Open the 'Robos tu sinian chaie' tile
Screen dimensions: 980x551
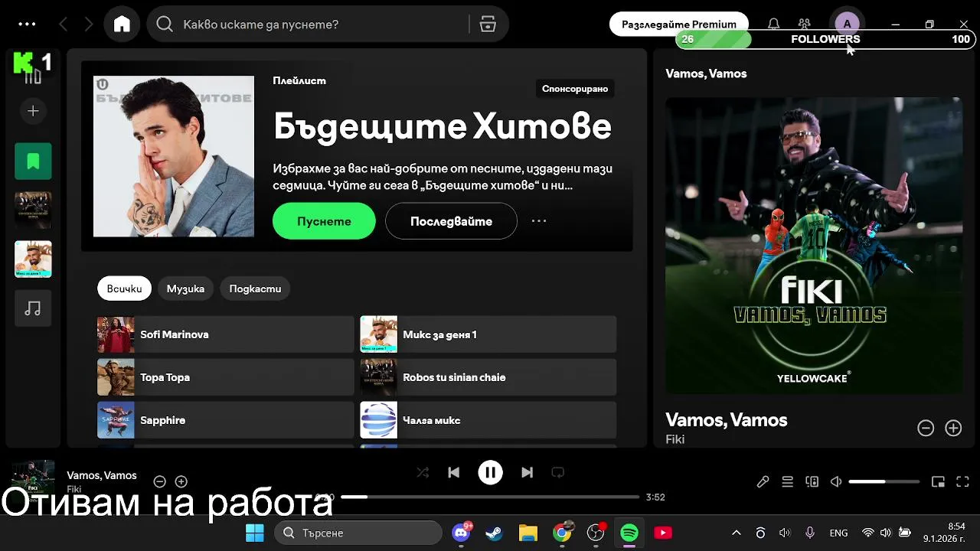(488, 377)
